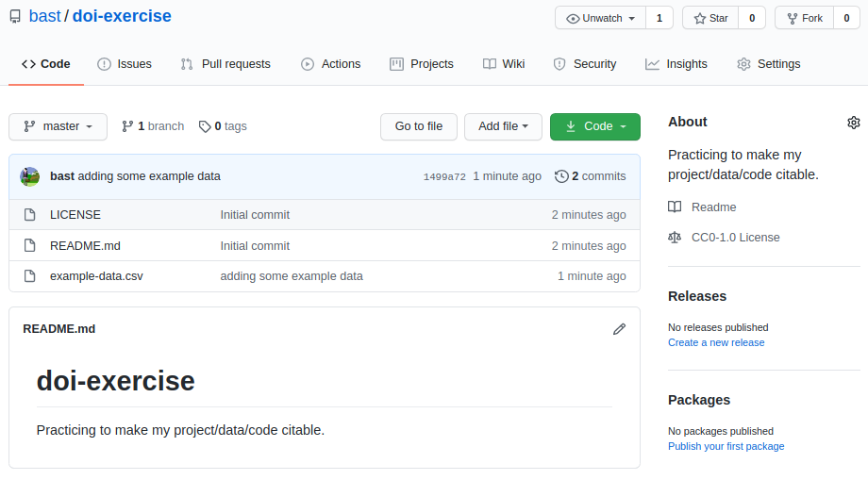Expand the green Code download dropdown
Viewport: 868px width, 480px height.
click(594, 126)
